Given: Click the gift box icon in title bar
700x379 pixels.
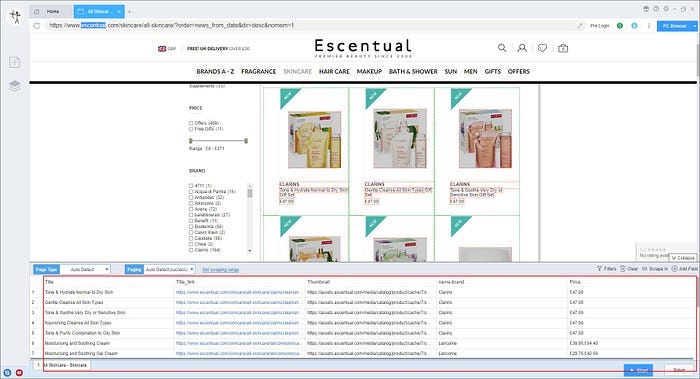Looking at the screenshot, I should [x=646, y=9].
